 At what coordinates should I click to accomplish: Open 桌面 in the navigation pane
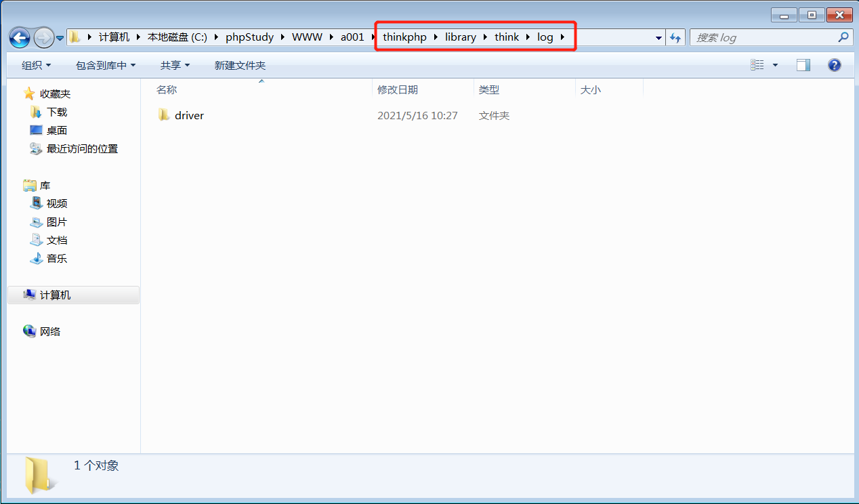pos(57,131)
